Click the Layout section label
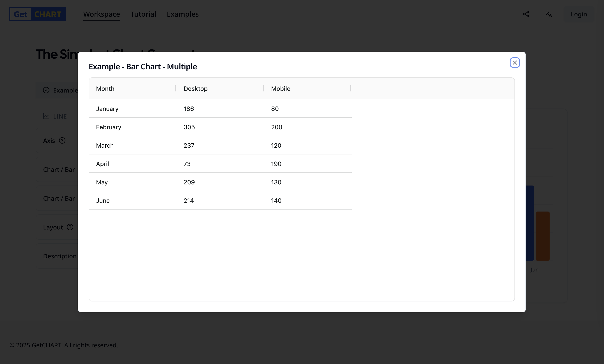The width and height of the screenshot is (604, 364). 53,227
